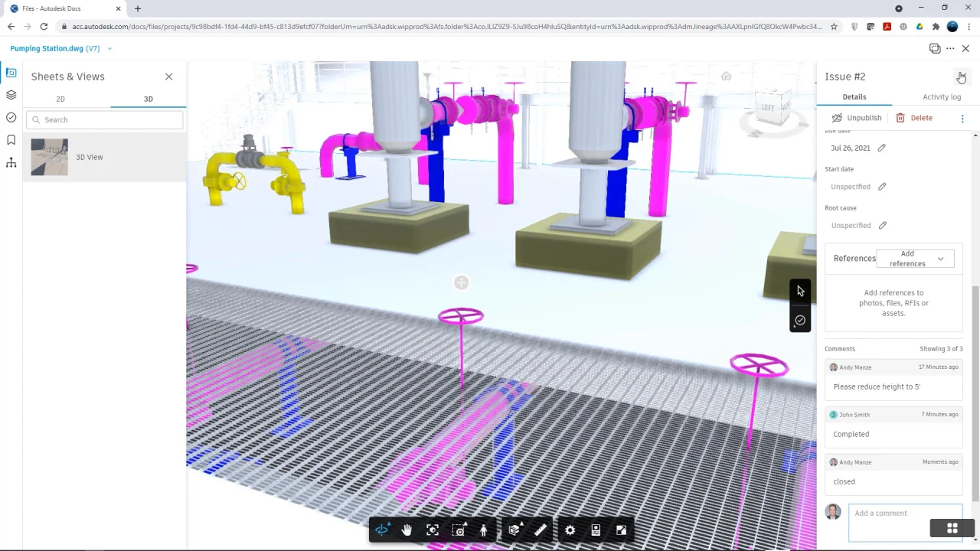Open Chrome extensions puzzle icon

coord(936,26)
